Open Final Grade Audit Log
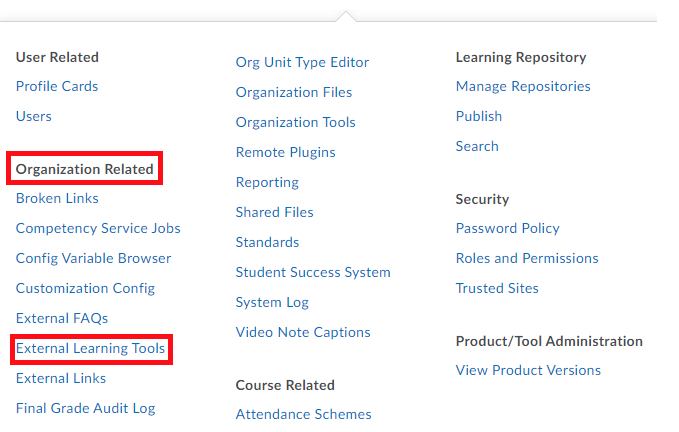The image size is (679, 432). 85,408
